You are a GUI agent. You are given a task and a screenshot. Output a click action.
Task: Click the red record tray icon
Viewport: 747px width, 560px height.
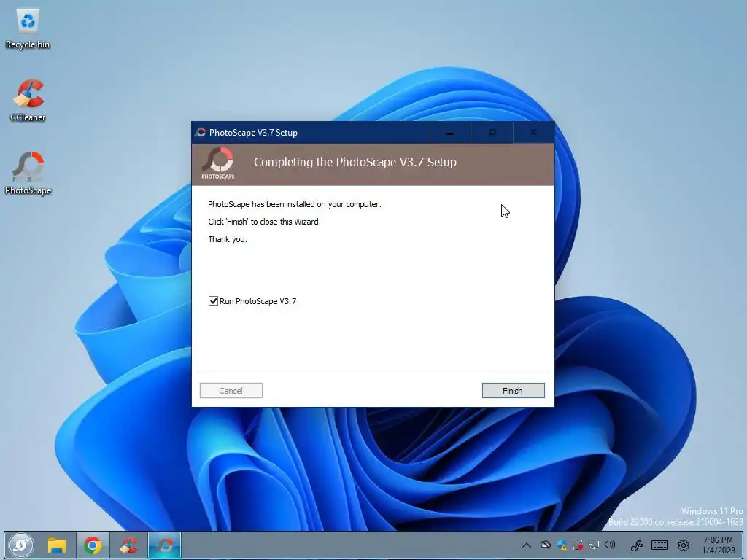[578, 545]
